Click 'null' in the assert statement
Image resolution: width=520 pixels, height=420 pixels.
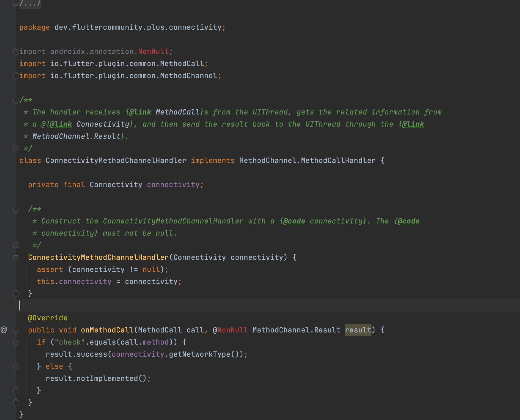point(151,269)
